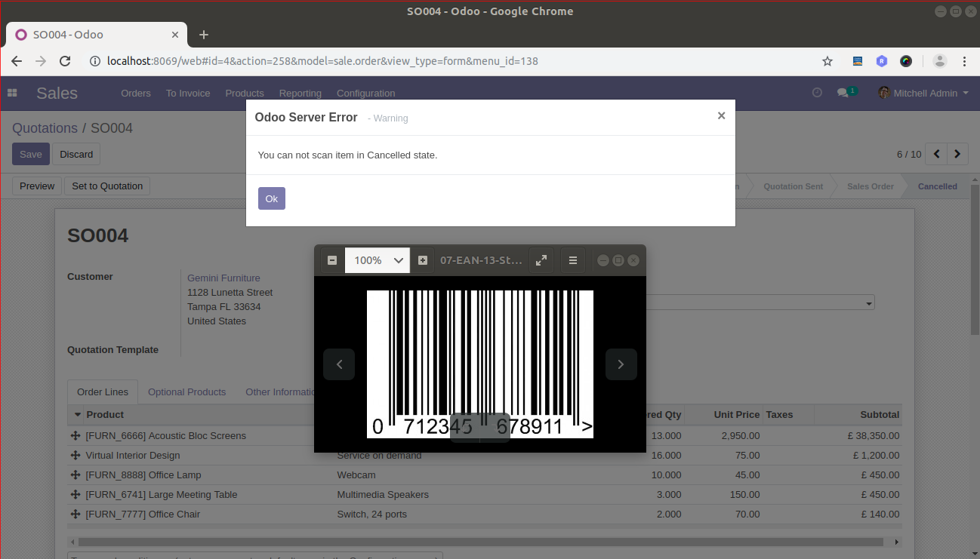980x559 pixels.
Task: Open the Chrome profile avatar icon
Action: 939,61
